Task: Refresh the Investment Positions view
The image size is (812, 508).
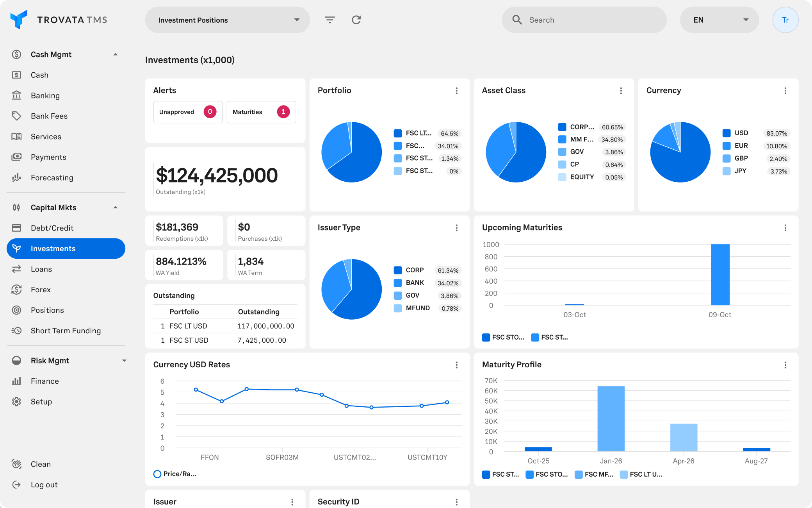Action: (356, 20)
